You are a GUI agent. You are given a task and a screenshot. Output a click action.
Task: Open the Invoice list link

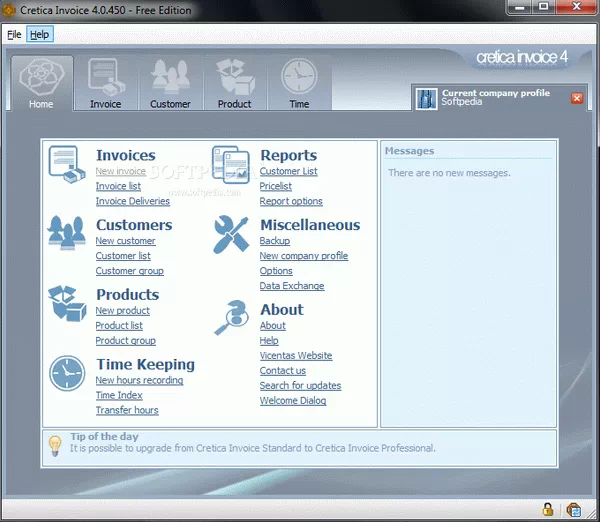(x=118, y=186)
